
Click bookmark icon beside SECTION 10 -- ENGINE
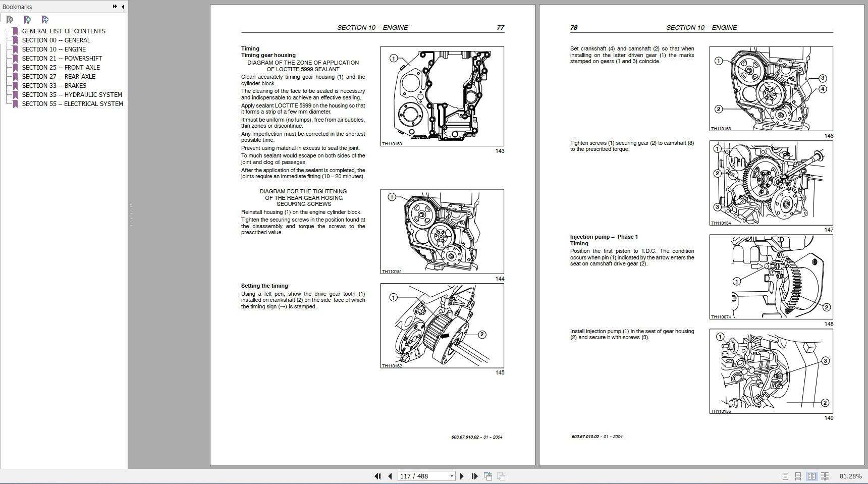pyautogui.click(x=15, y=49)
